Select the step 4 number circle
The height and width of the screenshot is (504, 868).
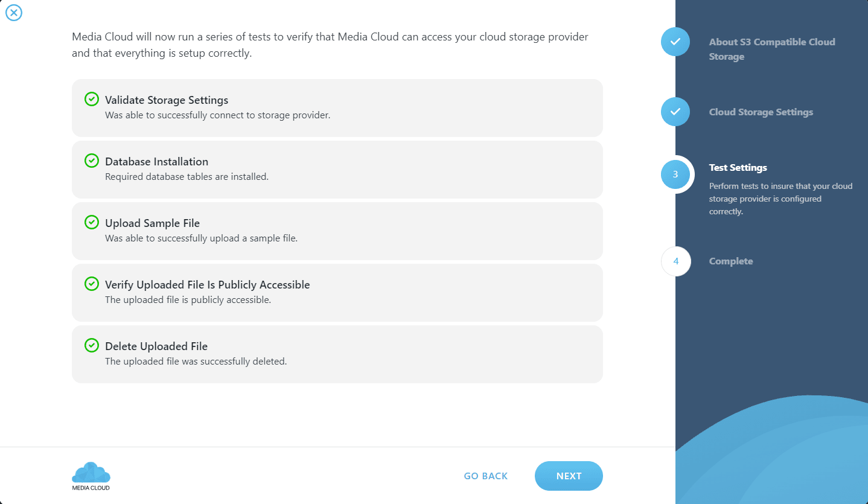676,261
